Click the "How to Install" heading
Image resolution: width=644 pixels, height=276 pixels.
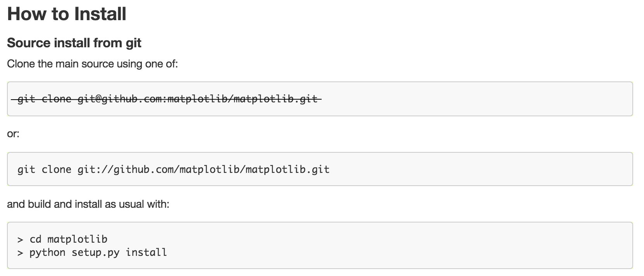67,14
